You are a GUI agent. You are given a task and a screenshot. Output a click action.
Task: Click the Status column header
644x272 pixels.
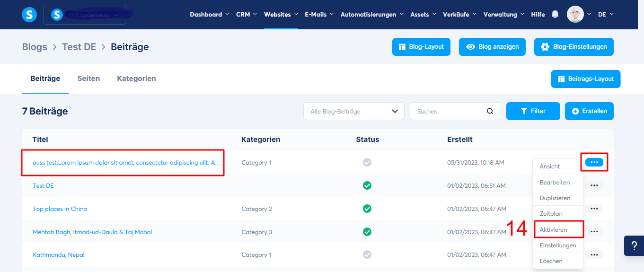click(368, 139)
